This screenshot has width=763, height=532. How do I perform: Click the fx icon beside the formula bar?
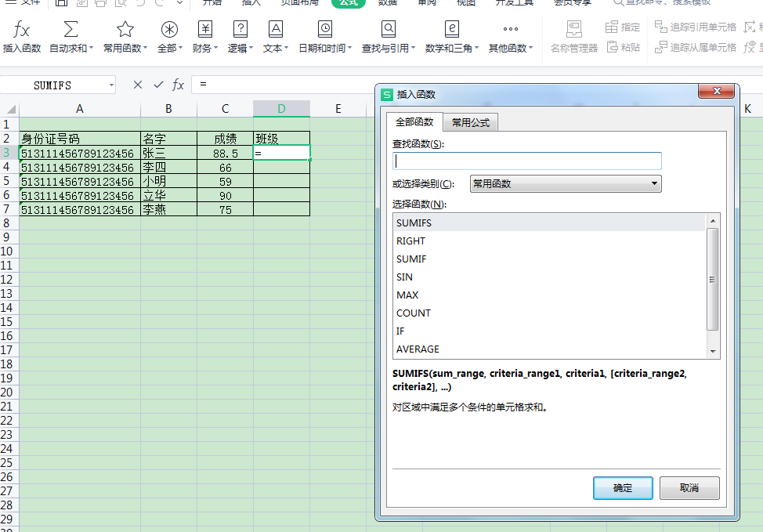click(178, 85)
